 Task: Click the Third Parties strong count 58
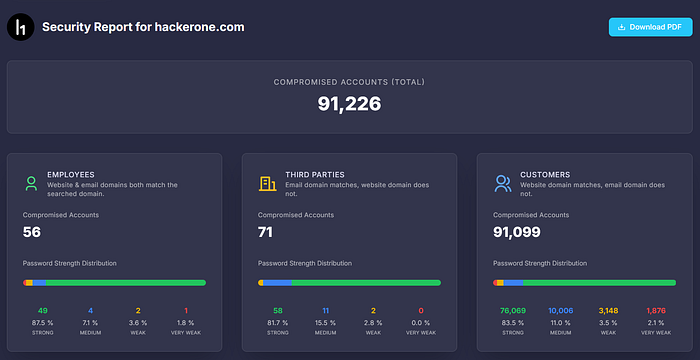[x=278, y=311]
